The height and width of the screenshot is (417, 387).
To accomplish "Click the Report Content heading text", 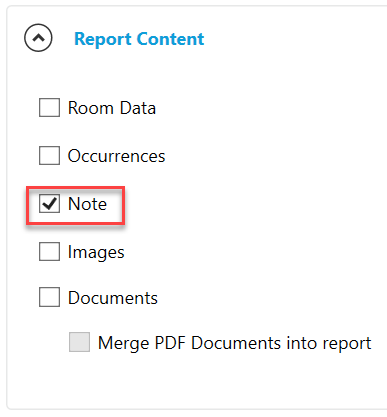I will (x=139, y=39).
